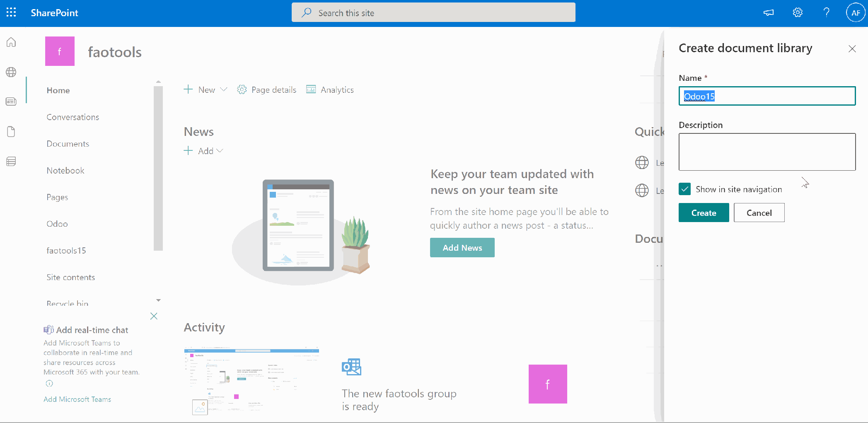Dismiss the Add real-time chat prompt
The image size is (868, 423).
pos(154,316)
